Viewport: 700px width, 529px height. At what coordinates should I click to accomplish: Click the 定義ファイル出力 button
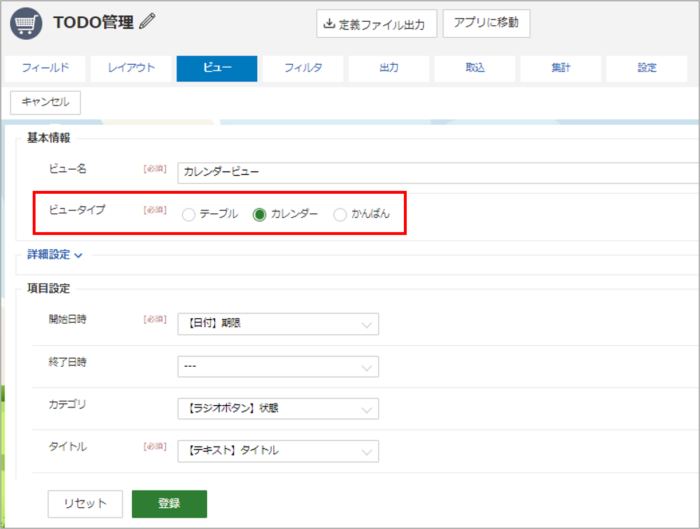point(376,24)
